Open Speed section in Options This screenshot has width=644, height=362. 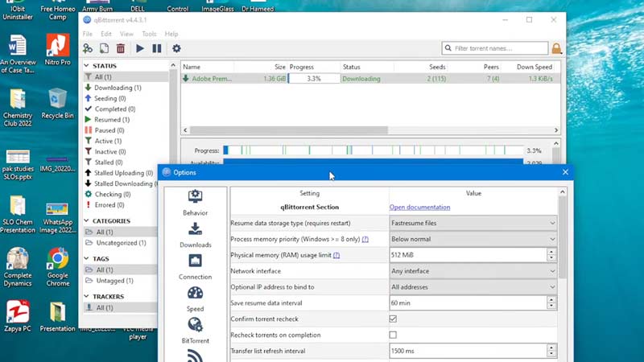pyautogui.click(x=195, y=299)
